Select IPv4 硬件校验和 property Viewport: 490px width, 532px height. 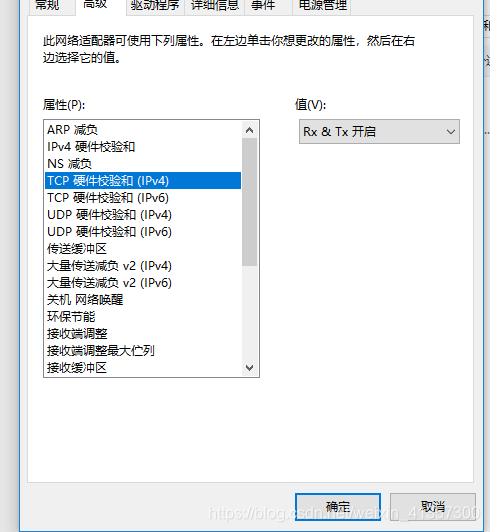point(143,147)
